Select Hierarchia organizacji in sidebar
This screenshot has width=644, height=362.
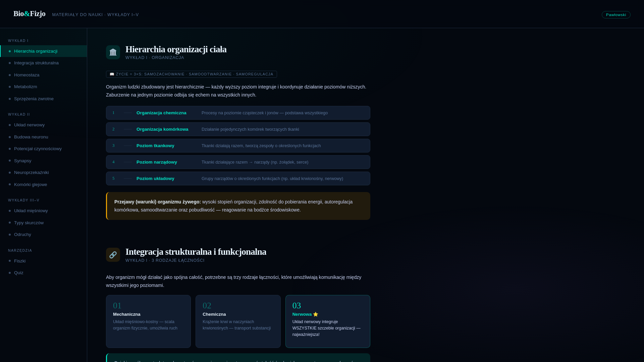pyautogui.click(x=44, y=51)
